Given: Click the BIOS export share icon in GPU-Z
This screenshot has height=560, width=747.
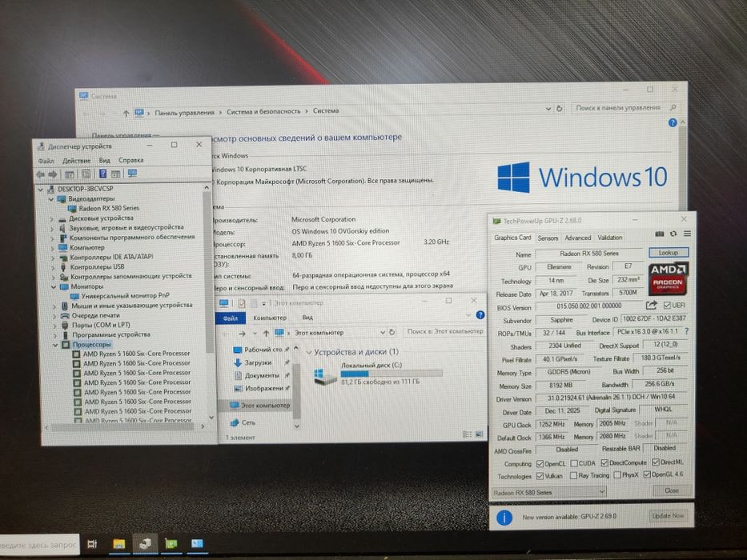Looking at the screenshot, I should click(x=651, y=305).
